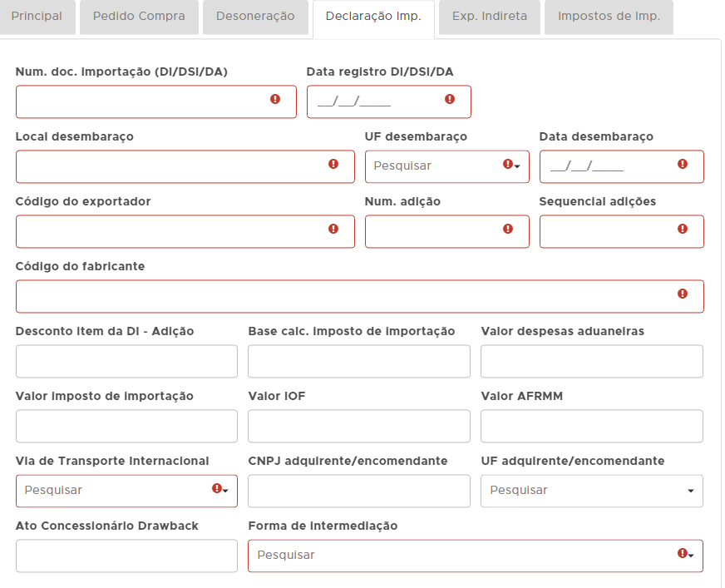The height and width of the screenshot is (588, 725).
Task: Open the Impostos de Imp. tab
Action: pyautogui.click(x=609, y=17)
